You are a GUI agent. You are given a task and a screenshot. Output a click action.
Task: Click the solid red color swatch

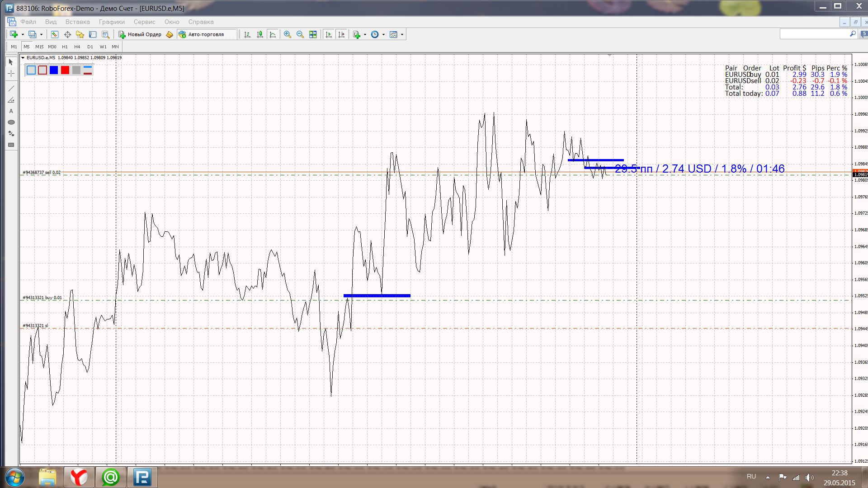(x=65, y=70)
